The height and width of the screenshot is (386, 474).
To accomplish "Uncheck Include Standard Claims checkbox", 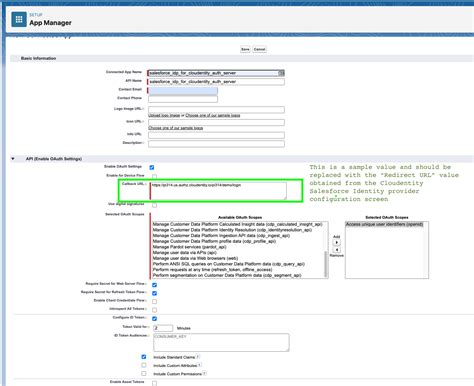I will [x=144, y=357].
